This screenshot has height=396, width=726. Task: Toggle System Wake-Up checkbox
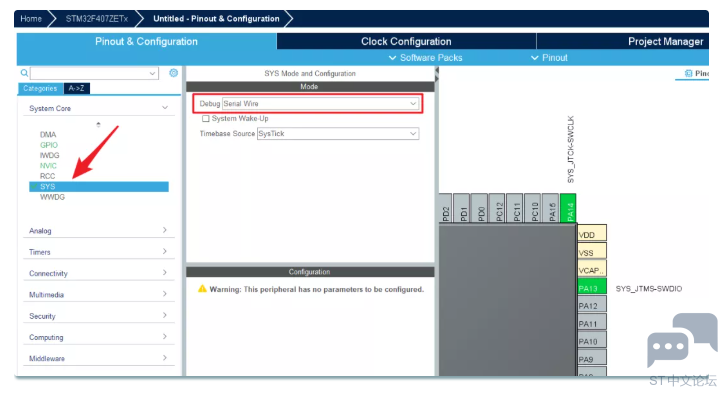(206, 119)
